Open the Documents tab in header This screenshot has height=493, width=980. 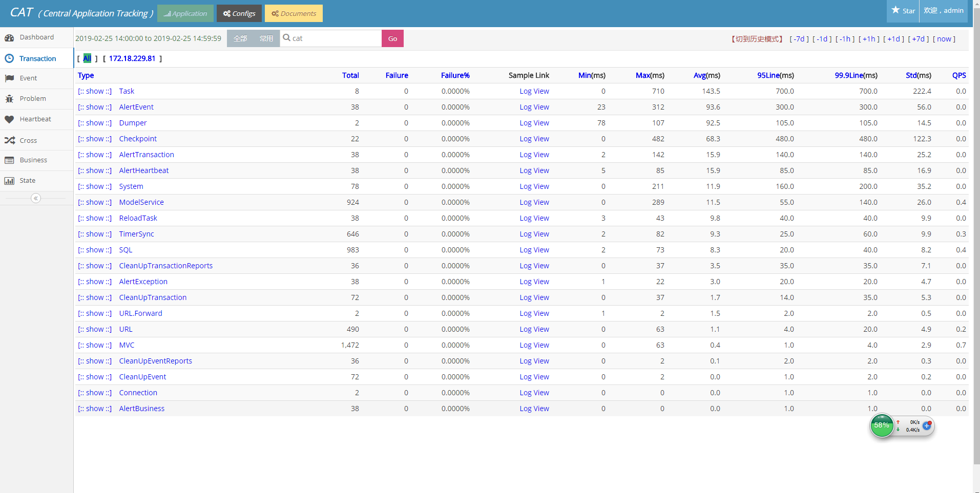click(294, 13)
